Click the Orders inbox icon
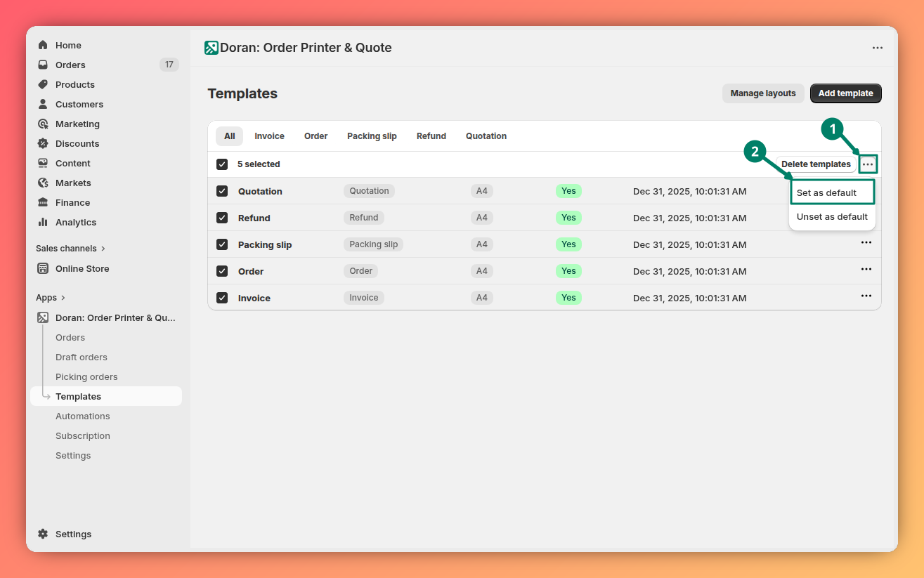The height and width of the screenshot is (578, 924). [43, 65]
